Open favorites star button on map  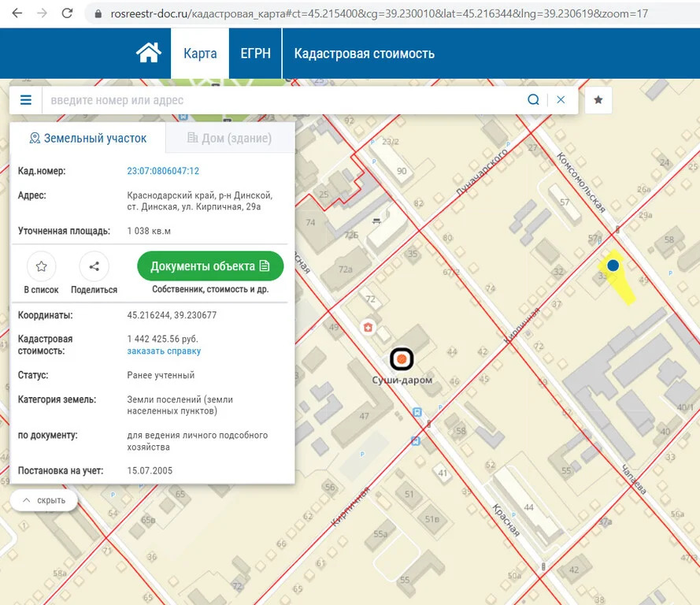click(x=598, y=100)
